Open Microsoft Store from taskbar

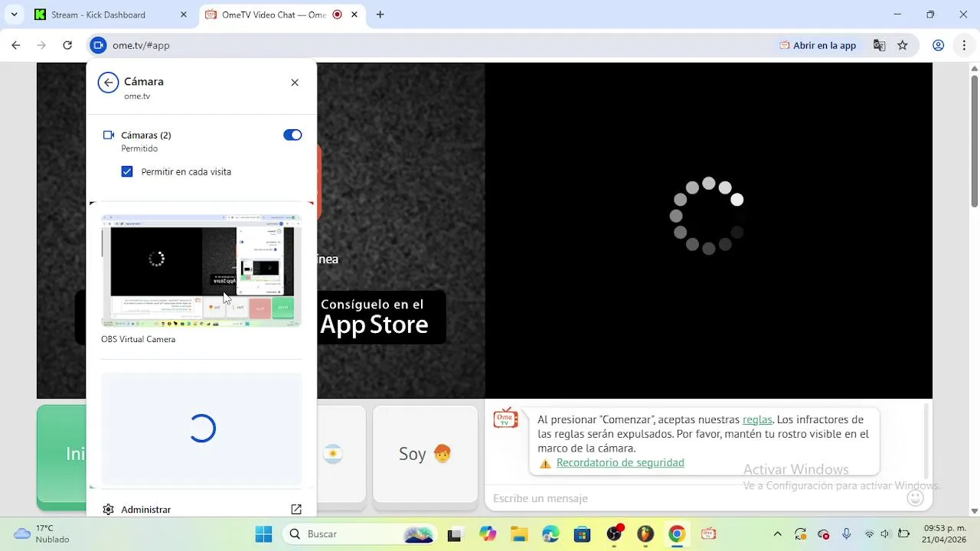[x=582, y=534]
